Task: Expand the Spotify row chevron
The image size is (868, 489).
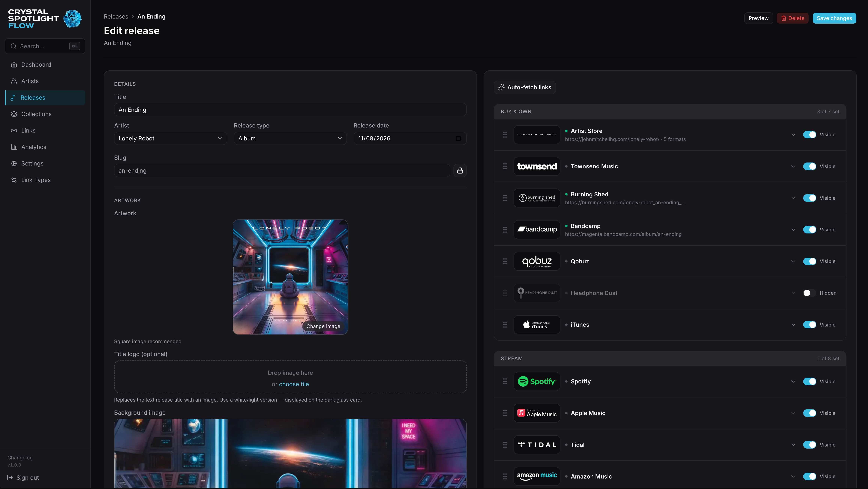Action: tap(793, 382)
